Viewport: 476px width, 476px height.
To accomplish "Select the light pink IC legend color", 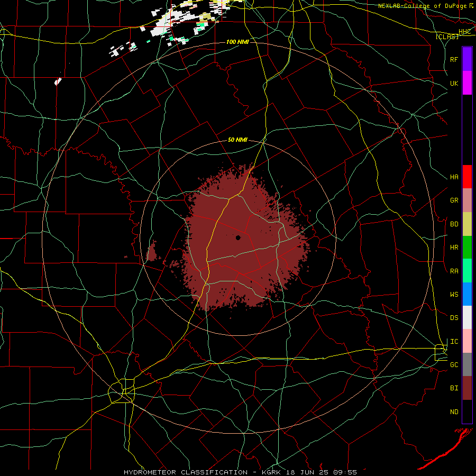I will (467, 341).
